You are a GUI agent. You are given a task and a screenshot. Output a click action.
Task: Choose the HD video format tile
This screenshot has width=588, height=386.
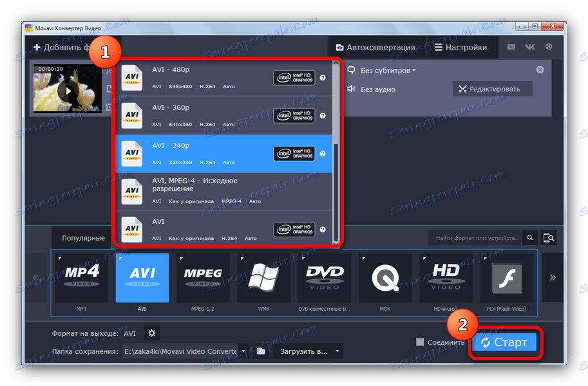pyautogui.click(x=446, y=278)
